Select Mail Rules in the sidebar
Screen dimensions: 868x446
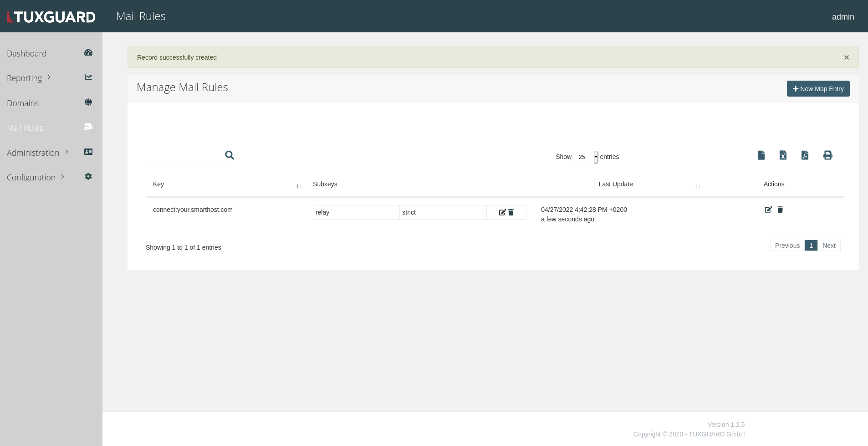pos(25,128)
